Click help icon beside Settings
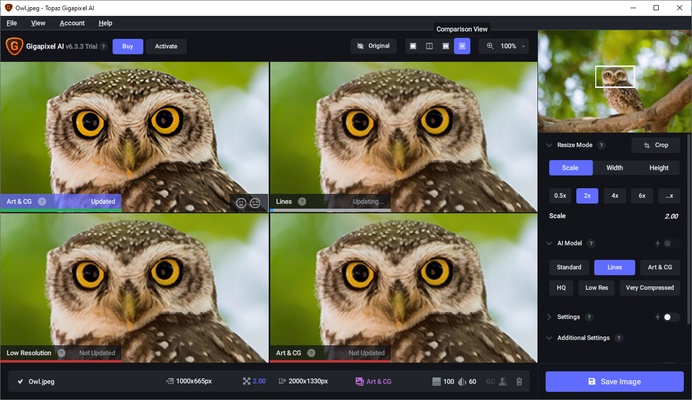Viewport: 692px width, 400px height. pyautogui.click(x=589, y=317)
